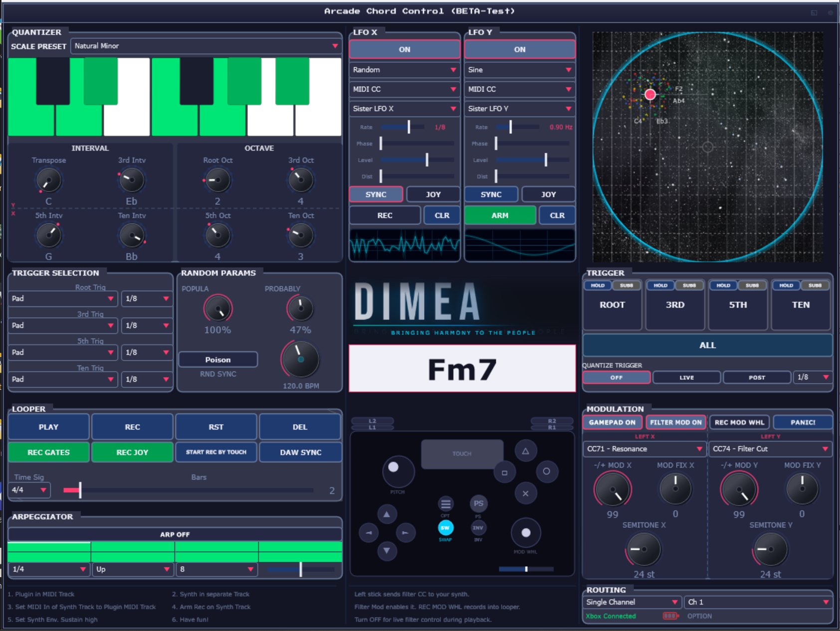Viewport: 840px width, 631px height.
Task: Click looper RST button
Action: tap(216, 427)
